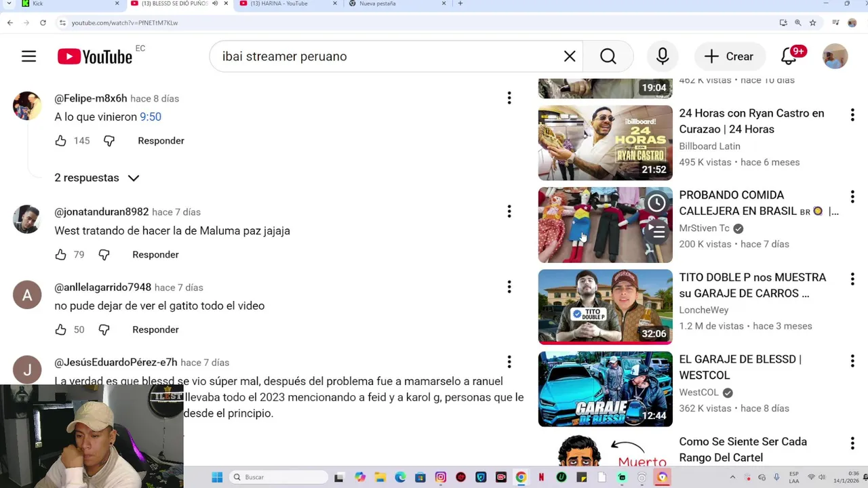Image resolution: width=868 pixels, height=488 pixels.
Task: Click the address bar URL
Action: click(x=125, y=22)
